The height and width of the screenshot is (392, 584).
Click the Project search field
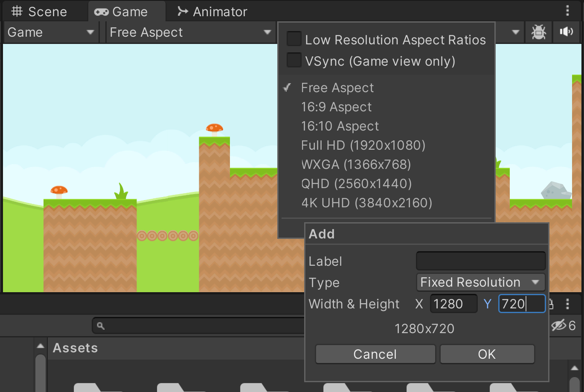pyautogui.click(x=198, y=326)
